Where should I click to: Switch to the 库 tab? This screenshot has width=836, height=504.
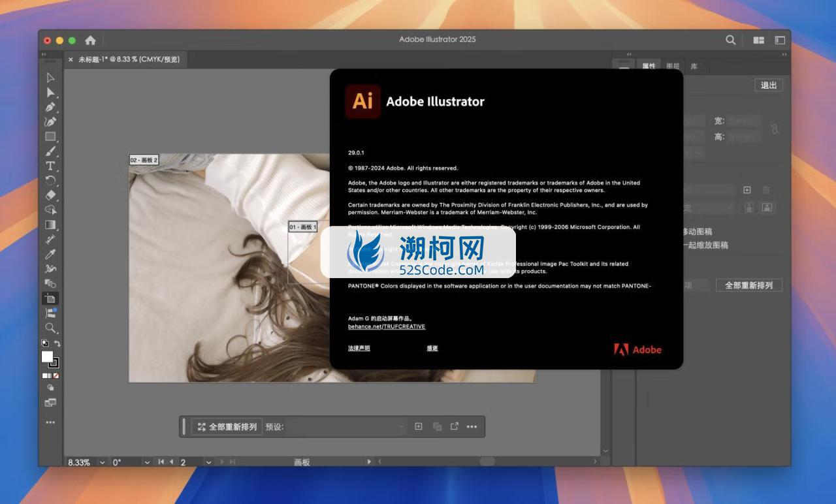pyautogui.click(x=694, y=66)
